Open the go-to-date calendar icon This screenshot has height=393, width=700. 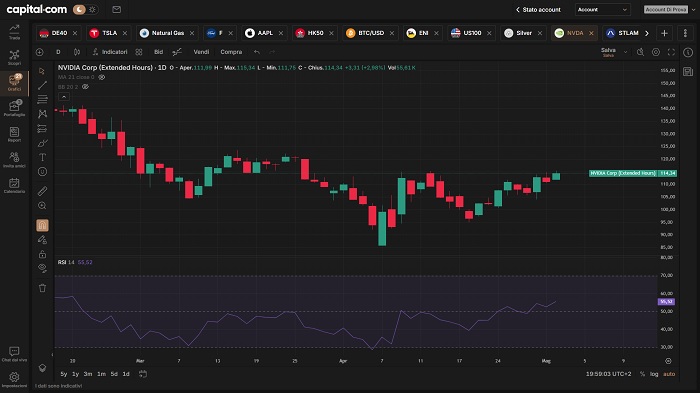pyautogui.click(x=143, y=374)
